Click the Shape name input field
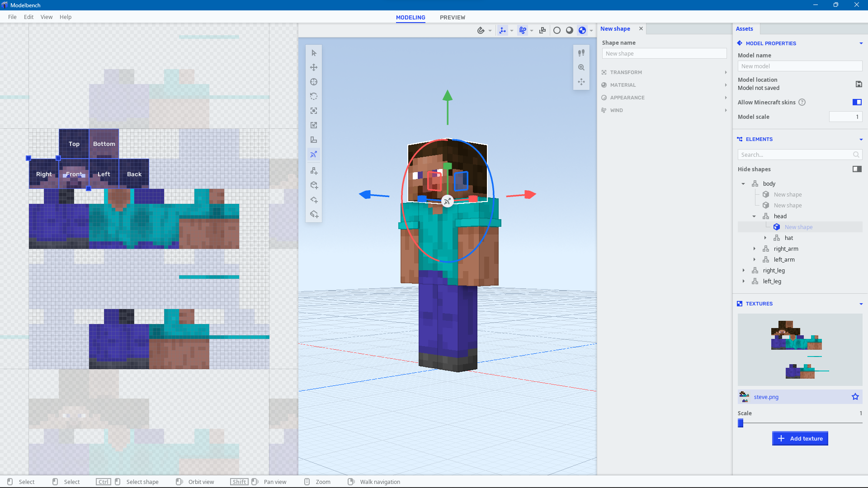 664,53
